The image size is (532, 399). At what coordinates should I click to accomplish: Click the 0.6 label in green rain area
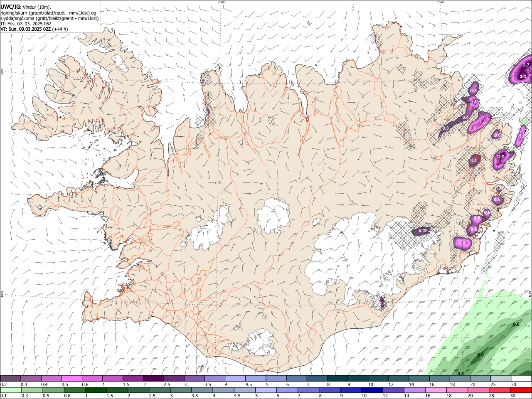pyautogui.click(x=516, y=325)
